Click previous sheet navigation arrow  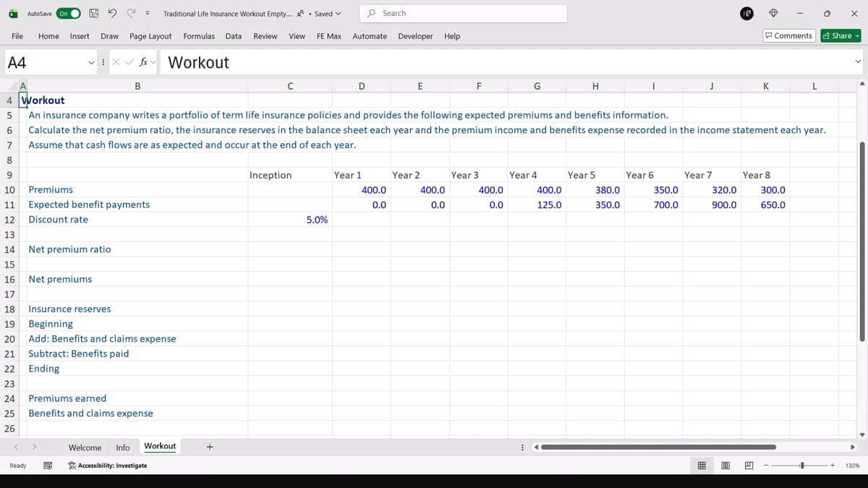pyautogui.click(x=17, y=448)
